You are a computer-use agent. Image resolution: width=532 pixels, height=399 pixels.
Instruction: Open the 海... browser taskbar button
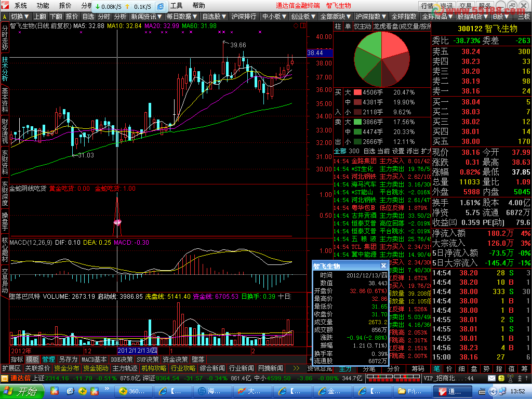[212, 392]
